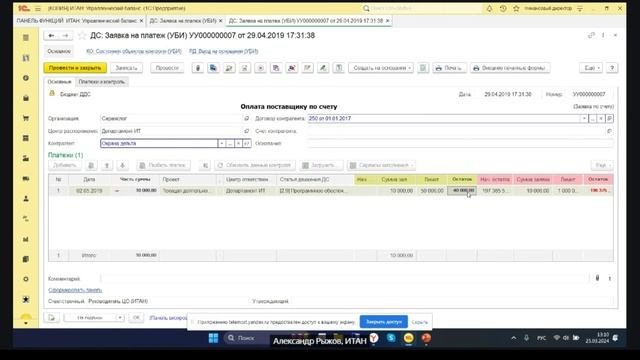Click the green report icon left of Print

(x=424, y=68)
